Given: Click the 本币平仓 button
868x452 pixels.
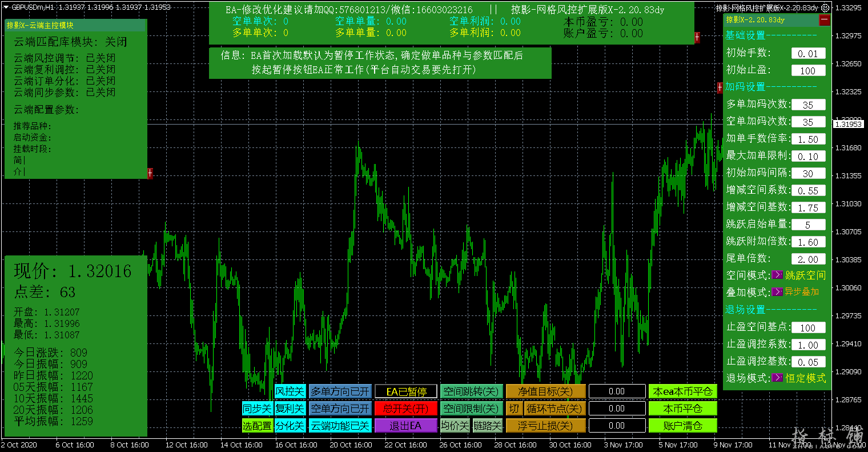Looking at the screenshot, I should click(683, 409).
